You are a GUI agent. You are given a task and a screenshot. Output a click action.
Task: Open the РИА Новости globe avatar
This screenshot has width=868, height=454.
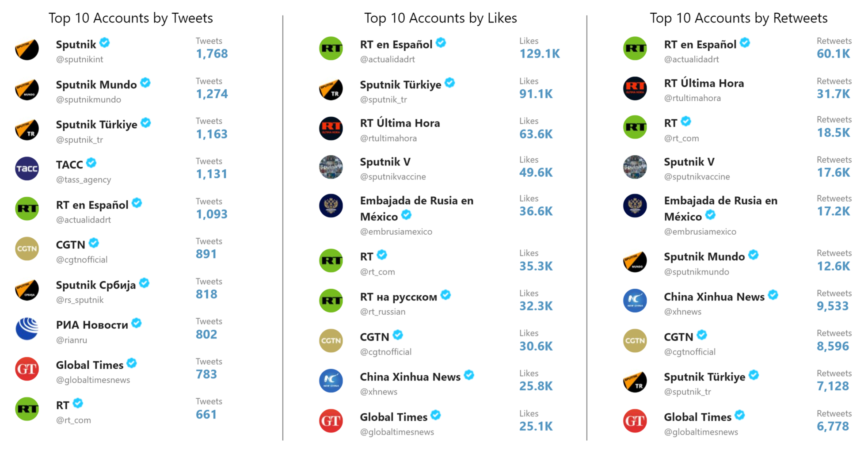tap(27, 329)
